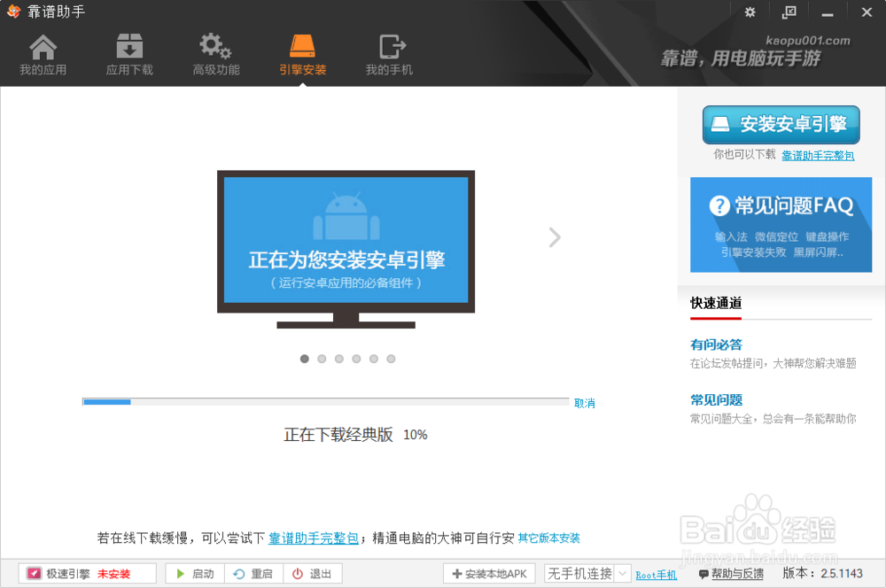Open the 我的手机 panel

tap(390, 53)
